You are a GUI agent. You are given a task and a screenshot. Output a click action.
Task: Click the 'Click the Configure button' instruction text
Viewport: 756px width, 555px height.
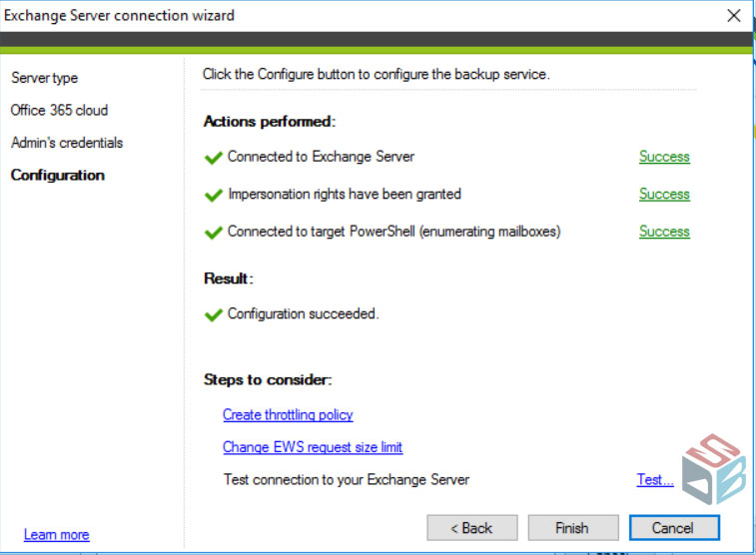(377, 74)
